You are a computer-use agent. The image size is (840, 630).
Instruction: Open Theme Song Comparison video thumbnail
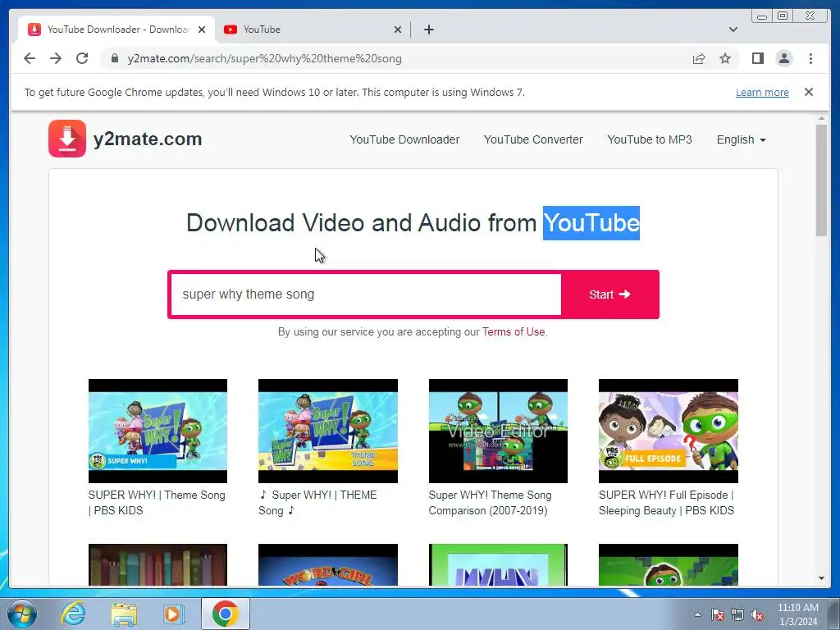(x=498, y=431)
